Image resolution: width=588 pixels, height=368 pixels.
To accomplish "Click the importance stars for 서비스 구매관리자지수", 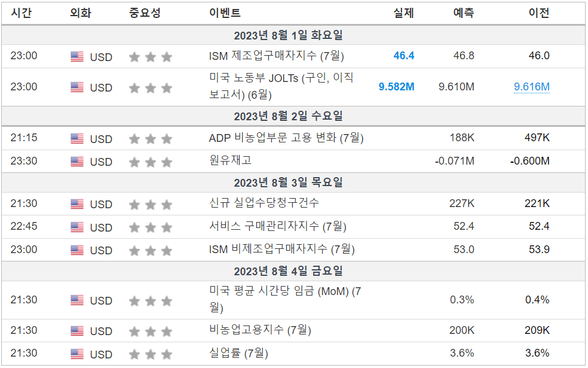I will (x=151, y=227).
